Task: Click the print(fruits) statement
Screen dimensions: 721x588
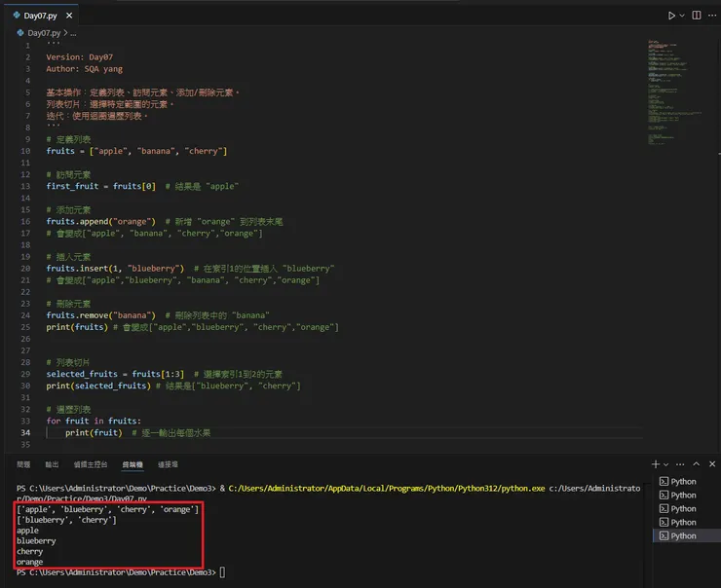Action: [x=77, y=327]
